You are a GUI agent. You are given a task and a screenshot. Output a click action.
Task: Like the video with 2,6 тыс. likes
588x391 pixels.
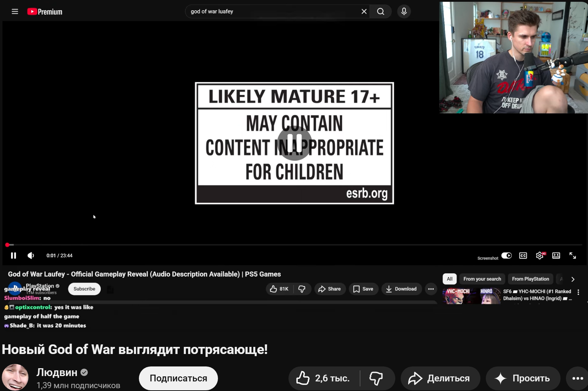pyautogui.click(x=323, y=378)
